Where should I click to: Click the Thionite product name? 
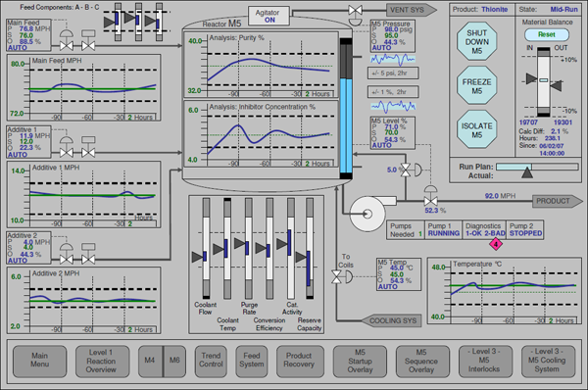[x=495, y=10]
